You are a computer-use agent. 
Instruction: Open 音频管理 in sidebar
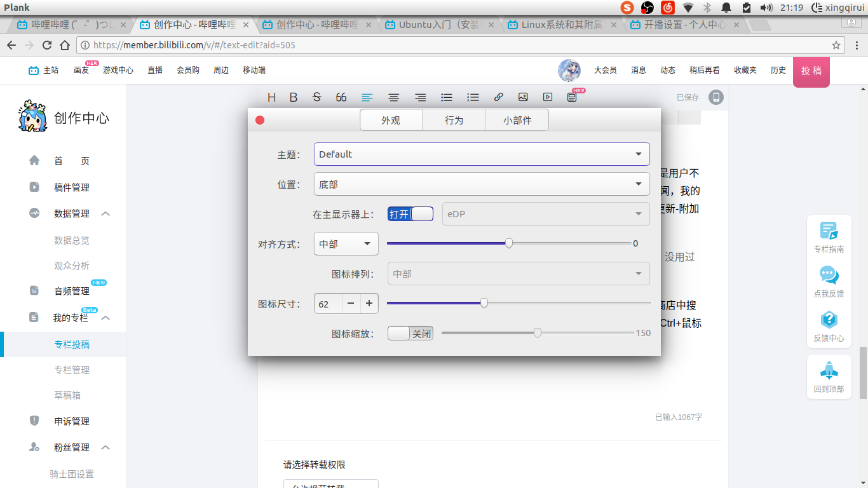[x=72, y=291]
